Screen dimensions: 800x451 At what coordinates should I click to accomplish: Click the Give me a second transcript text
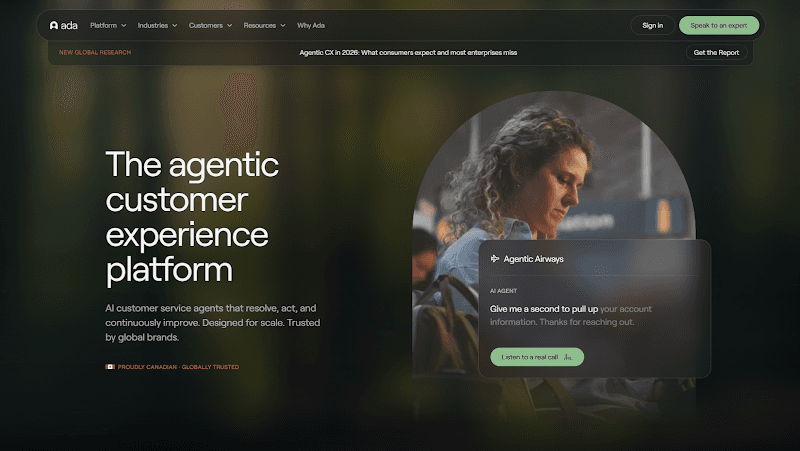coord(570,315)
